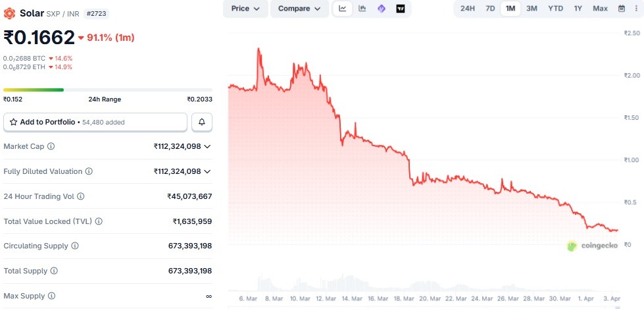Open the TradingView chart view
Image resolution: width=644 pixels, height=309 pixels.
401,9
